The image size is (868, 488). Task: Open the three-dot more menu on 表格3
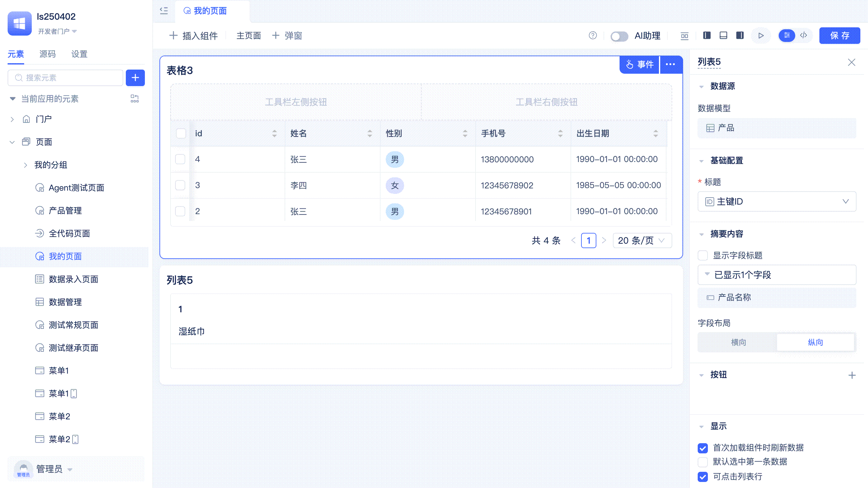[x=671, y=64]
